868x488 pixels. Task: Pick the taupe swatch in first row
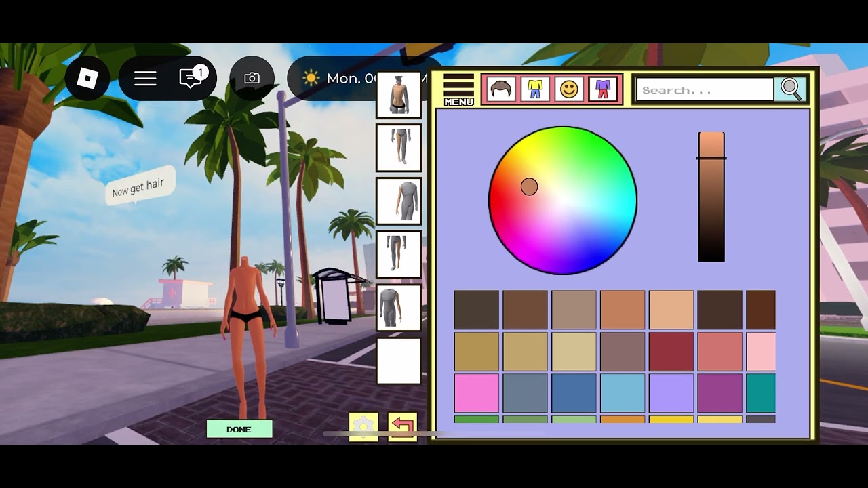click(x=574, y=310)
